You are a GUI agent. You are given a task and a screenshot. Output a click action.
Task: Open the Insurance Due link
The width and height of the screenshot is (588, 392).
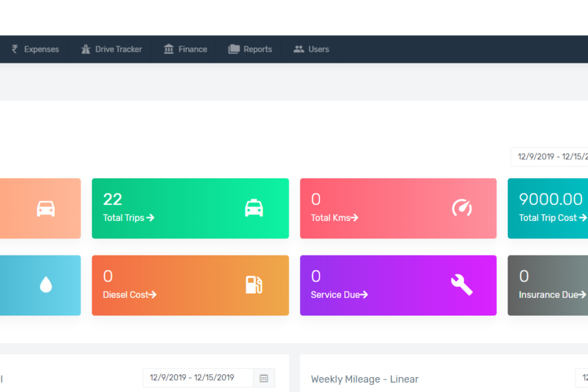[x=551, y=295]
